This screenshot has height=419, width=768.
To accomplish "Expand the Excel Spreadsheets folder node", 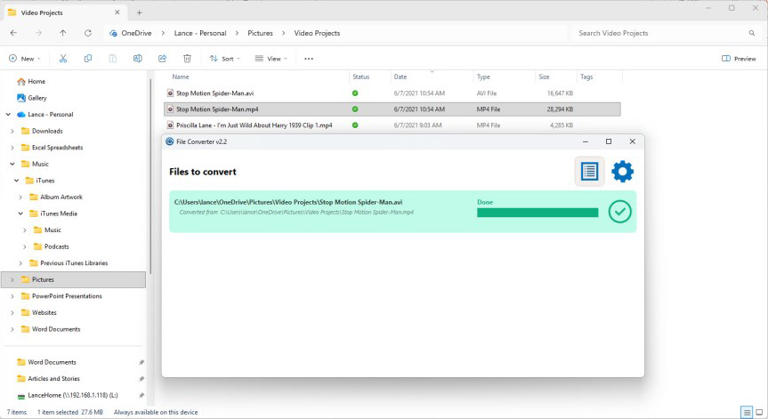I will 12,148.
